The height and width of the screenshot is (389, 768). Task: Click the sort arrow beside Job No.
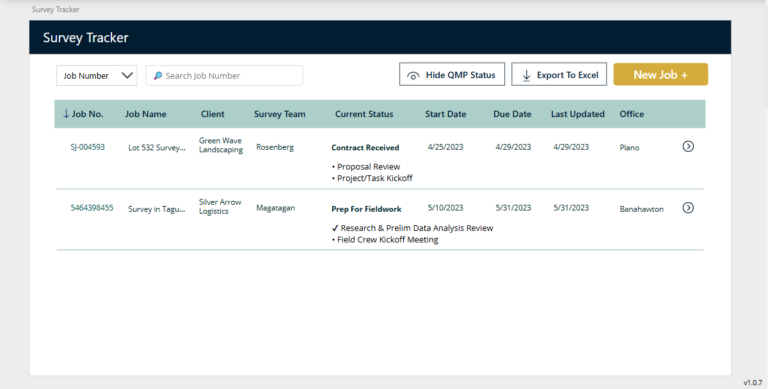click(x=66, y=114)
